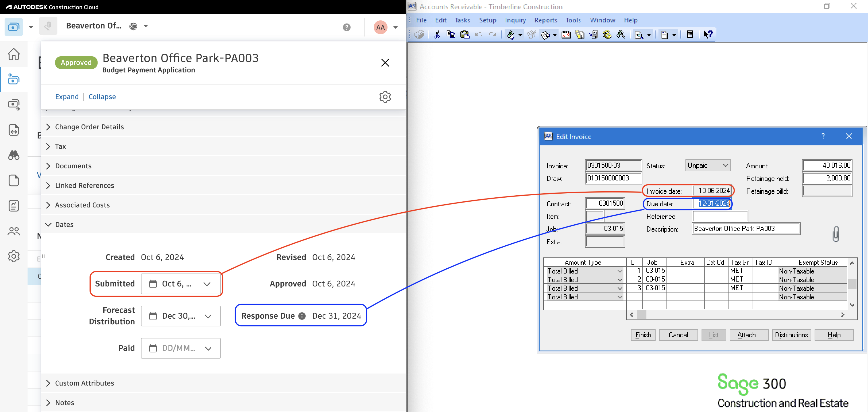The image size is (868, 412).
Task: Click the paperclip attachment icon in Edit Invoice
Action: 836,234
